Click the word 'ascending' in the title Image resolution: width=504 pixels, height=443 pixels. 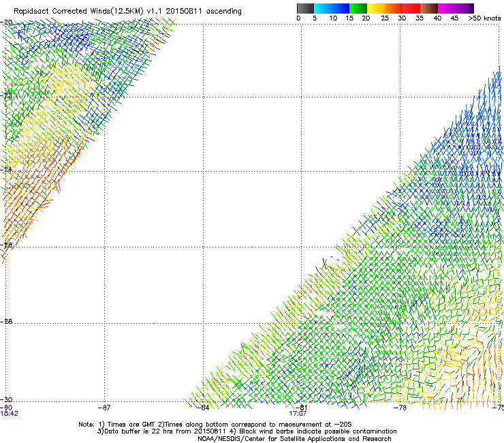click(223, 12)
